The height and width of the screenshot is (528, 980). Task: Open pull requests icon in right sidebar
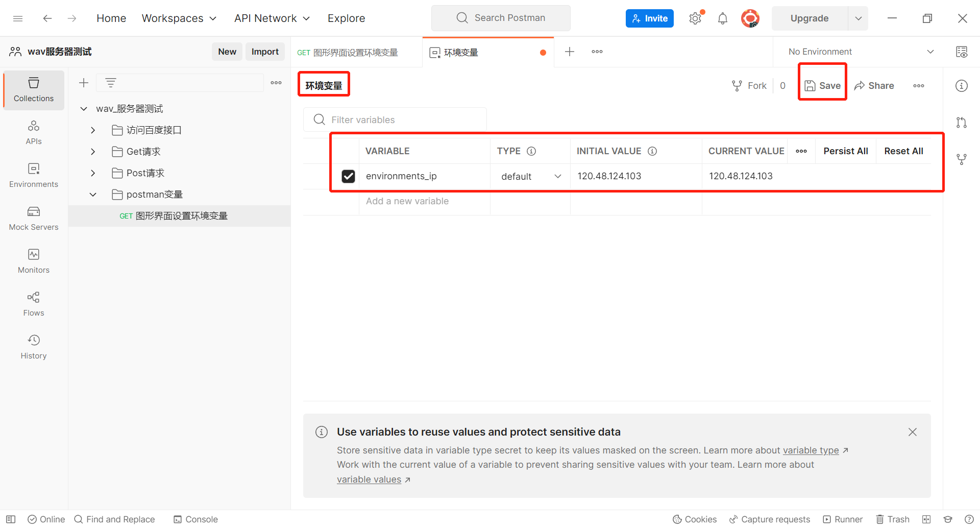click(x=962, y=123)
